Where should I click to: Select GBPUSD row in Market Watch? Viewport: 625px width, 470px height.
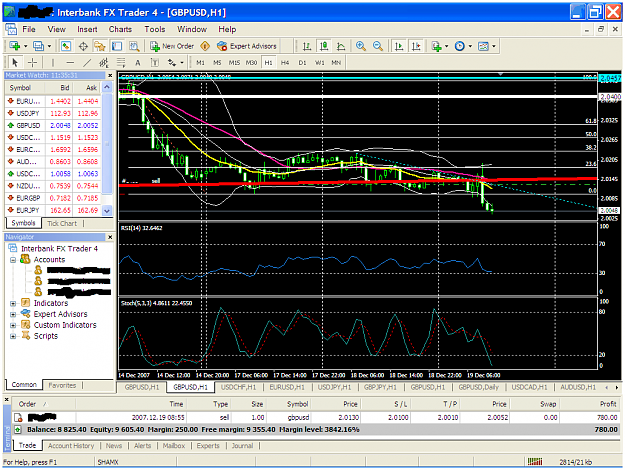pos(53,125)
